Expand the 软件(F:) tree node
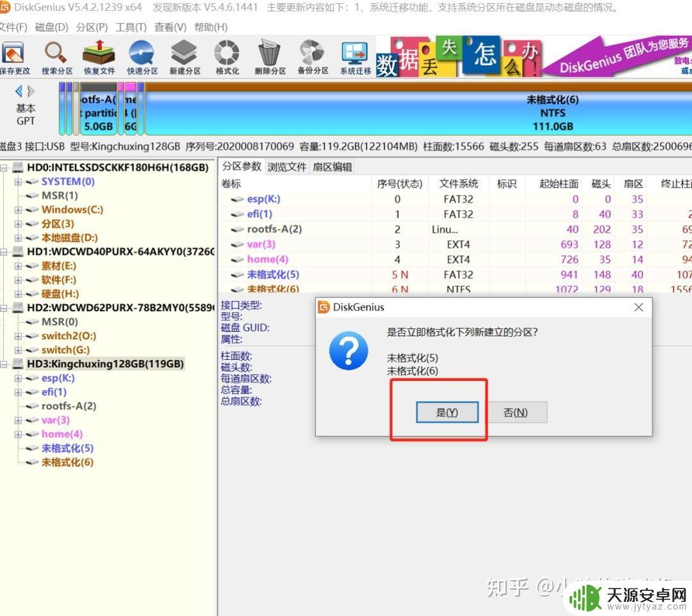Image resolution: width=692 pixels, height=616 pixels. pos(18,280)
